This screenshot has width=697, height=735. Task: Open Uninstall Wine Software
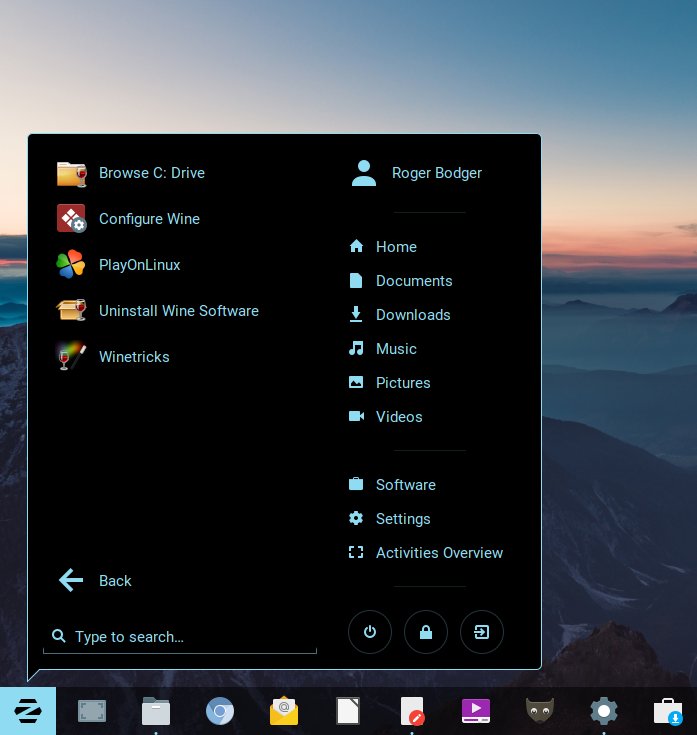pos(178,311)
